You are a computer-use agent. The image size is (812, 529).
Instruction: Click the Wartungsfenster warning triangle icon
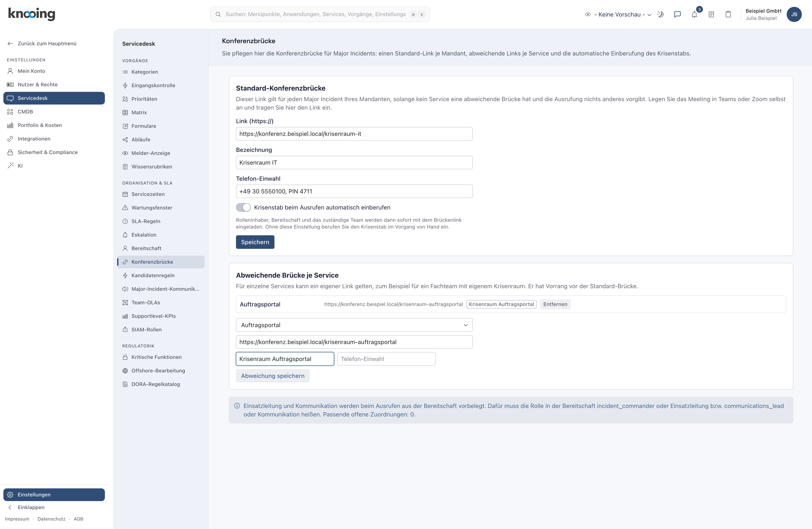[125, 208]
